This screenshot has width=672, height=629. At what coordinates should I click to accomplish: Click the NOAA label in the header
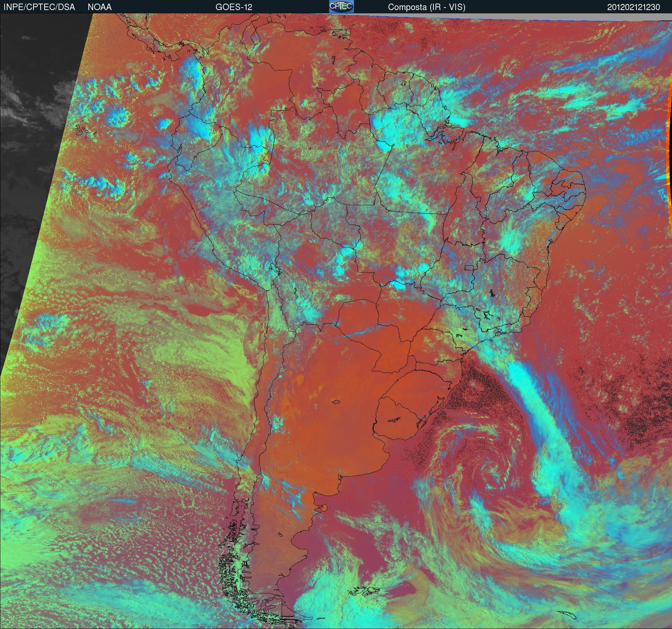click(x=100, y=7)
